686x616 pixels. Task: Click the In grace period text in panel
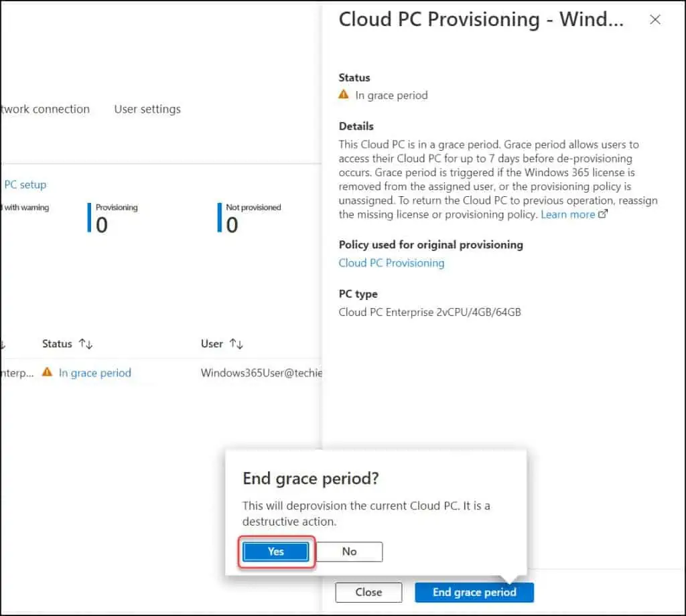pyautogui.click(x=391, y=95)
